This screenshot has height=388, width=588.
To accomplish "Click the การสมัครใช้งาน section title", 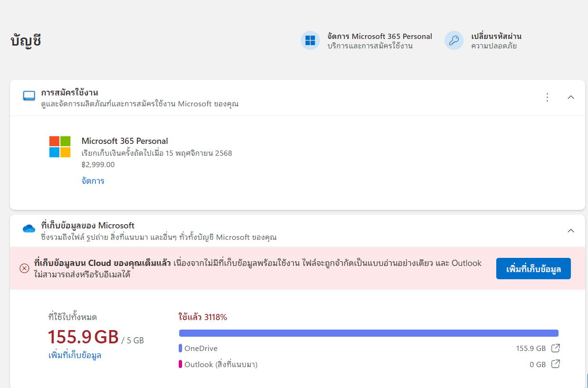I will (69, 93).
